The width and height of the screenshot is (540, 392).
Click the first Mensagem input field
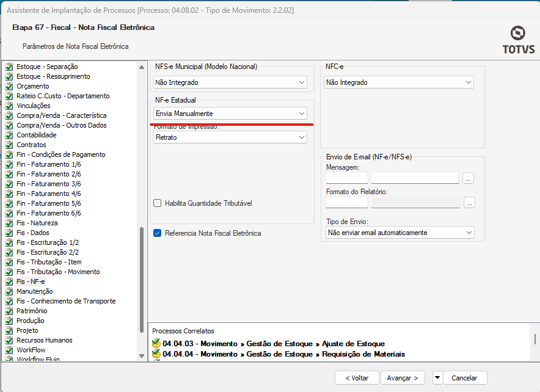[347, 178]
